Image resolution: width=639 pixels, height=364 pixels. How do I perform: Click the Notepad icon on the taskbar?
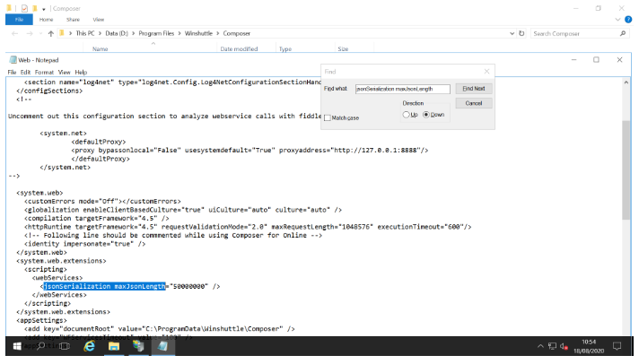click(x=164, y=345)
